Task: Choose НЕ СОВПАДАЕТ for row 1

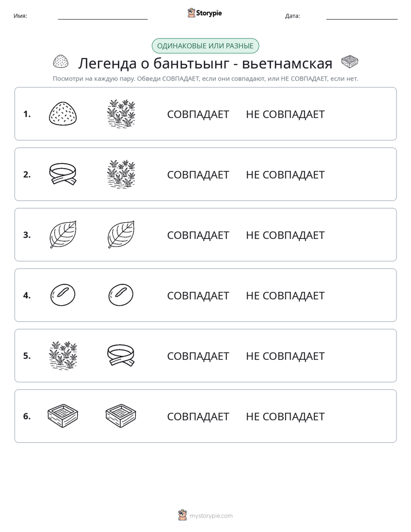Action: pos(285,115)
